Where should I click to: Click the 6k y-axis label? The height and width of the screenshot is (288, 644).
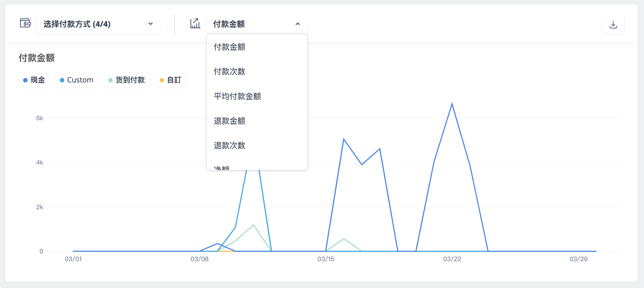click(40, 118)
